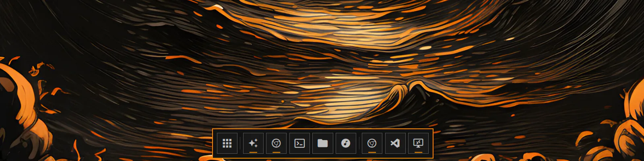Launch the music player app
644x161 pixels.
tap(346, 143)
